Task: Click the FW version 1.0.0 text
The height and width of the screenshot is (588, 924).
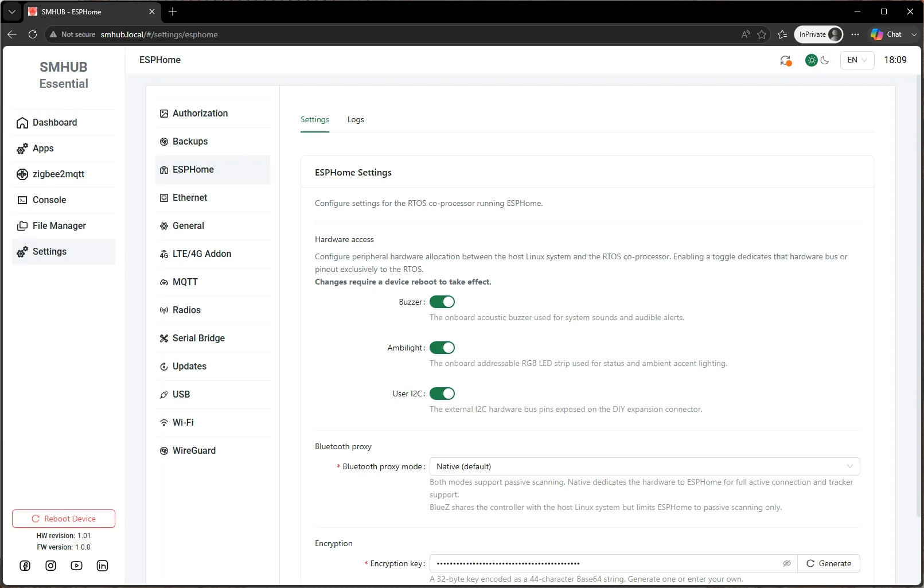Action: pyautogui.click(x=64, y=547)
